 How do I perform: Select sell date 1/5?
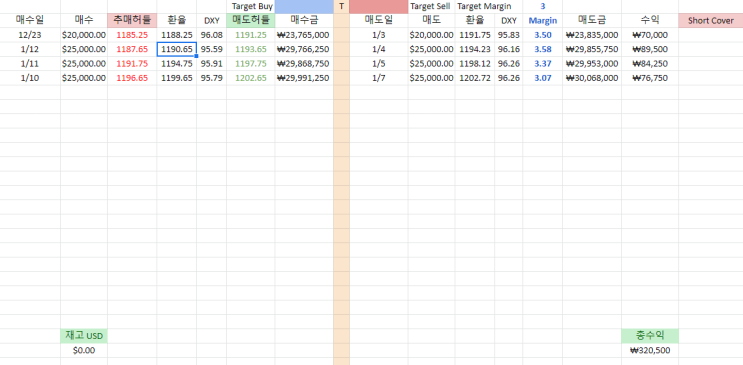coord(379,64)
